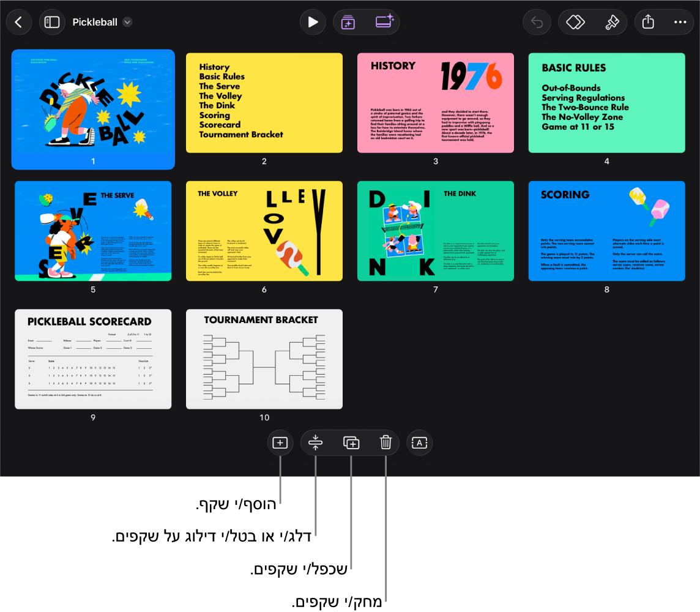Screen dimensions: 700x612
Task: Select The Dink slide thumbnail
Action: 435,231
